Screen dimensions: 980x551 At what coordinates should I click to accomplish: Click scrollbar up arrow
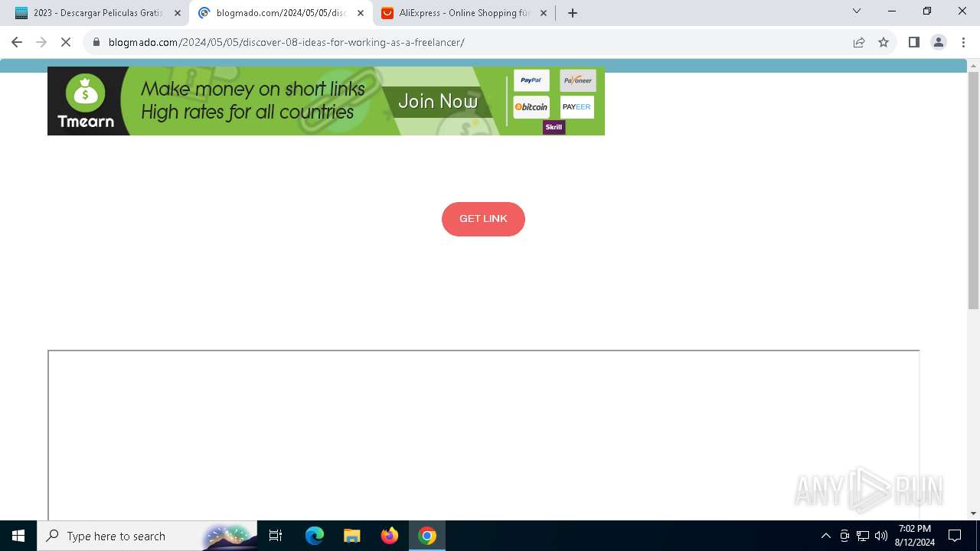(x=974, y=66)
